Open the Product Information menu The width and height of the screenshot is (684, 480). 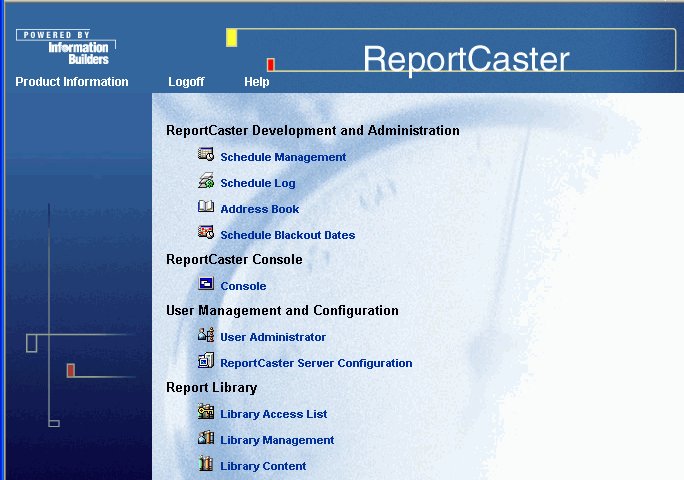72,82
